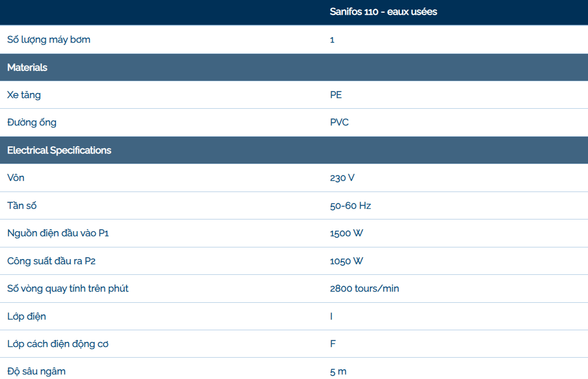588x379 pixels.
Task: Click the 2800 tours/min value
Action: [364, 289]
